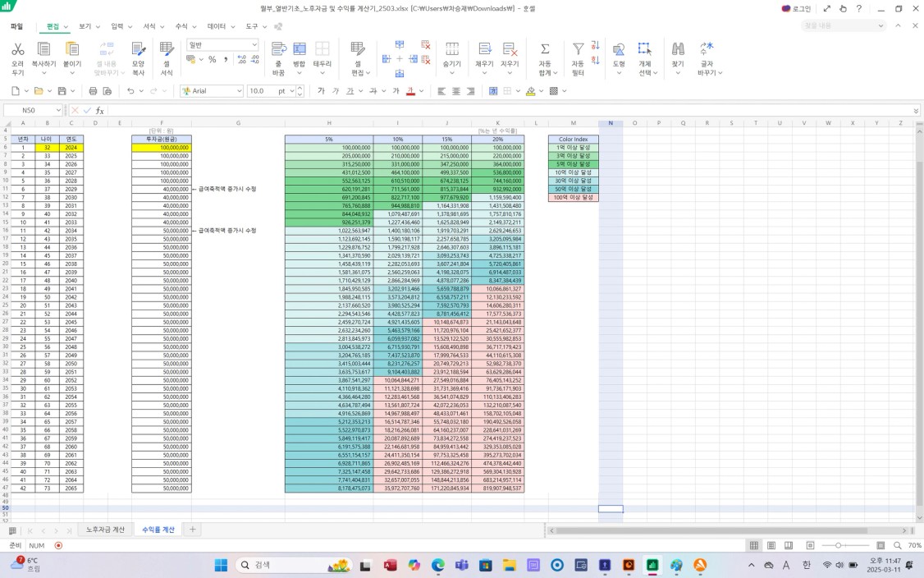Image resolution: width=924 pixels, height=578 pixels.
Task: Expand the font color dropdown arrow
Action: coord(421,91)
